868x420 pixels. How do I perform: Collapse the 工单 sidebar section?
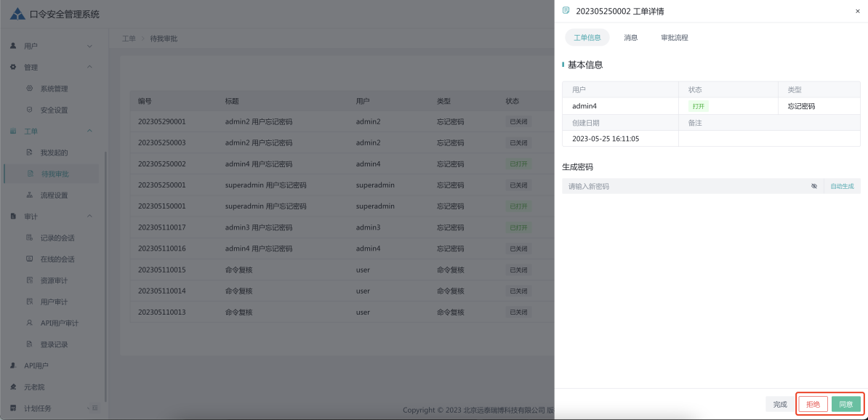click(x=89, y=132)
